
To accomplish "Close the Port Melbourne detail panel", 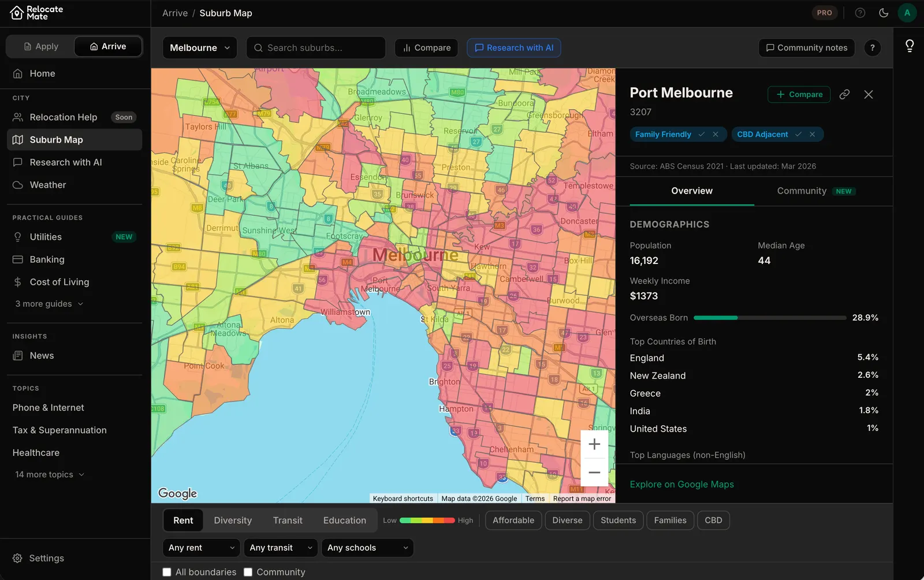I will click(869, 94).
